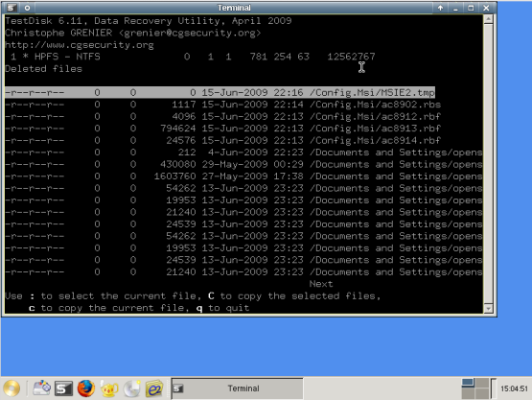Image resolution: width=532 pixels, height=400 pixels.
Task: Click the terminal icon in the window title bar
Action: point(12,8)
